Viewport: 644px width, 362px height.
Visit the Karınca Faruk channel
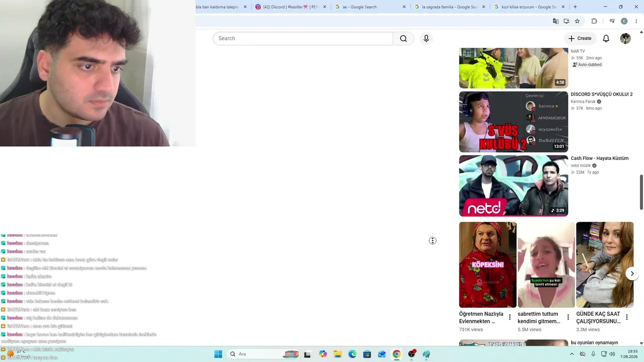coord(583,102)
